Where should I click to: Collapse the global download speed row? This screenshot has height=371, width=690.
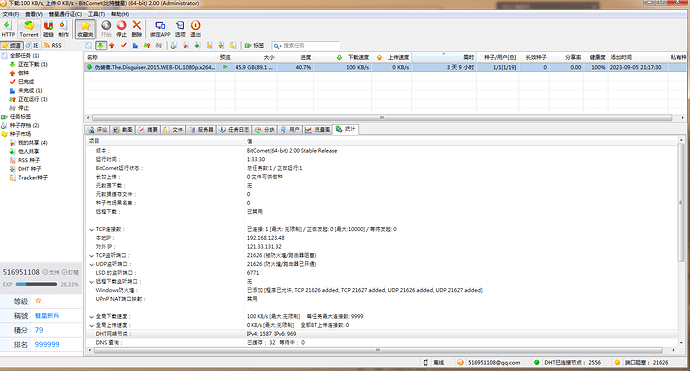pyautogui.click(x=92, y=316)
